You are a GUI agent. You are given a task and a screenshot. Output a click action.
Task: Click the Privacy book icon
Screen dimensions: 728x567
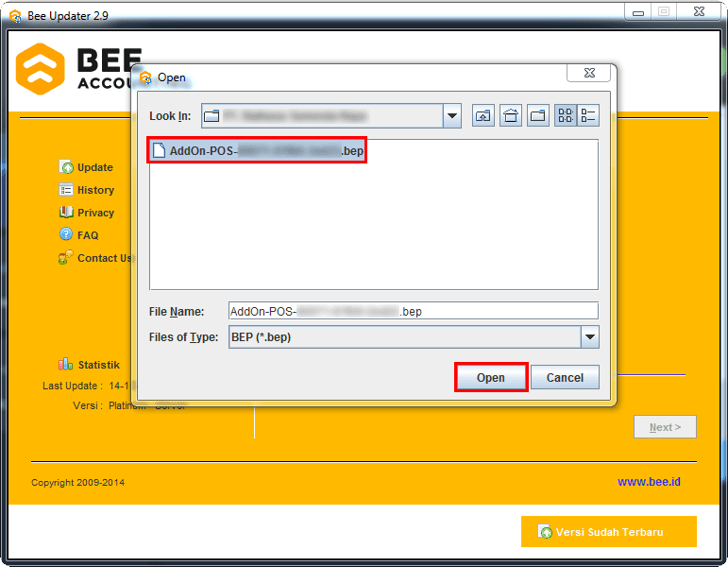66,212
